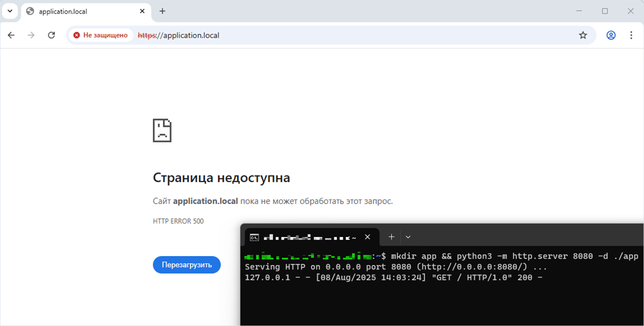Add a new terminal tab

point(391,237)
